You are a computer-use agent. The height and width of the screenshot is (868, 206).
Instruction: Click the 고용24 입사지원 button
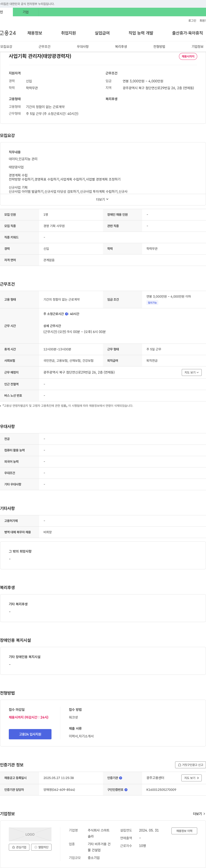click(30, 734)
